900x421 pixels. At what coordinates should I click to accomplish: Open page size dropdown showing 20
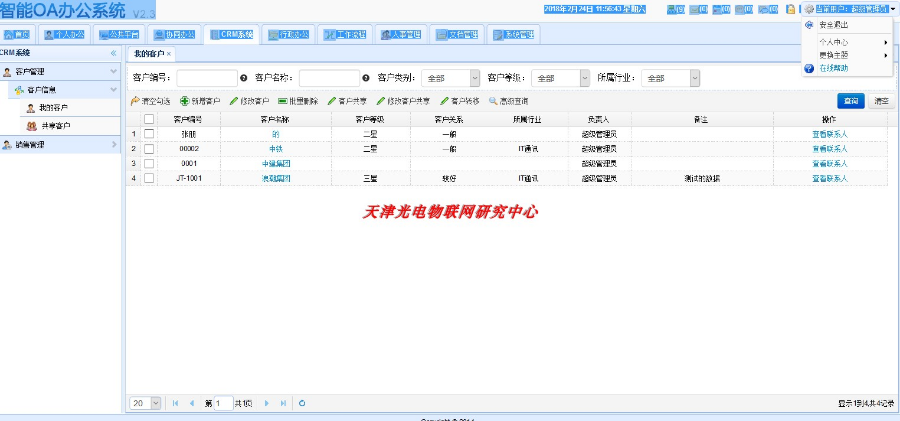tap(156, 403)
